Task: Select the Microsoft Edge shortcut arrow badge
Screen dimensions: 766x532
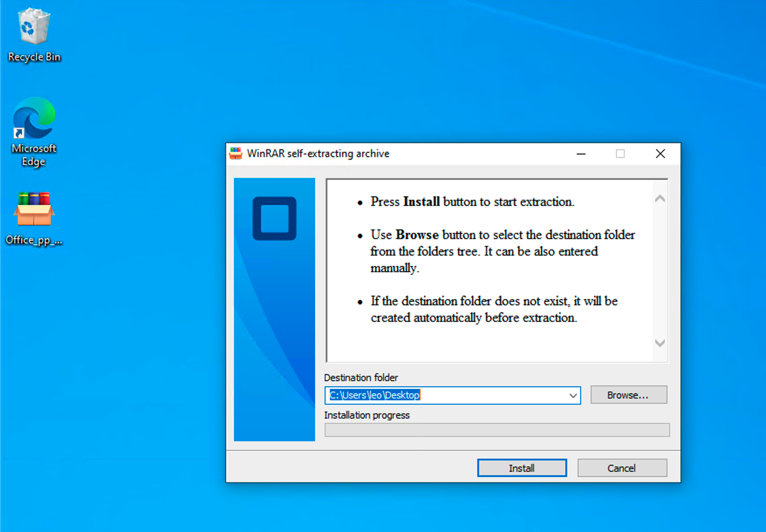Action: point(18,132)
